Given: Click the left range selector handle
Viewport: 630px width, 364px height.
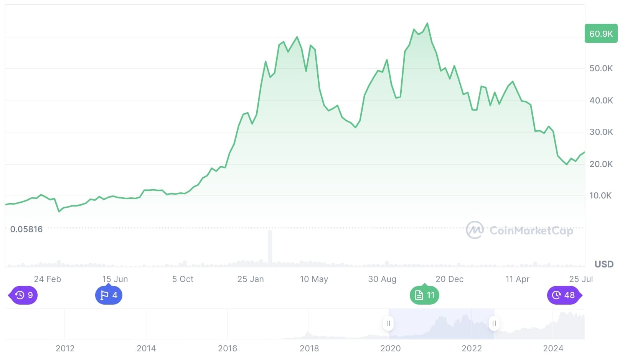Looking at the screenshot, I should coord(388,323).
